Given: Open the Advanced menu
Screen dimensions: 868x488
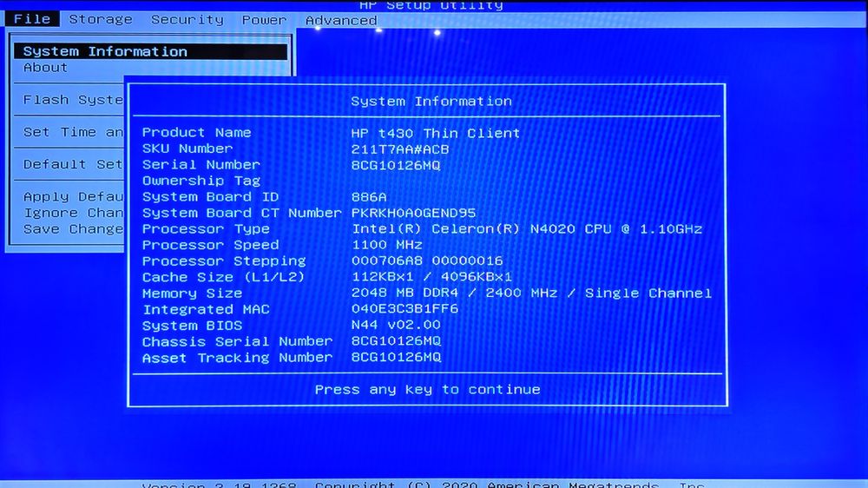Looking at the screenshot, I should 341,21.
